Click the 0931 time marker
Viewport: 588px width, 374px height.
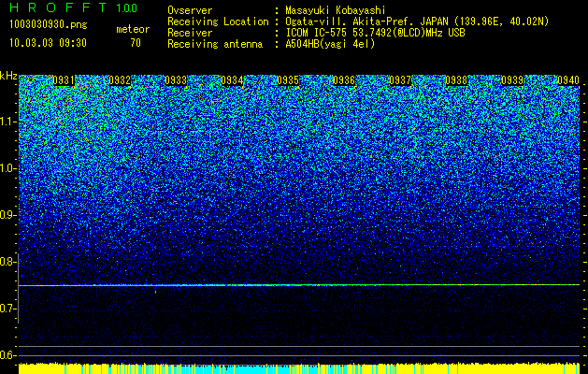64,80
